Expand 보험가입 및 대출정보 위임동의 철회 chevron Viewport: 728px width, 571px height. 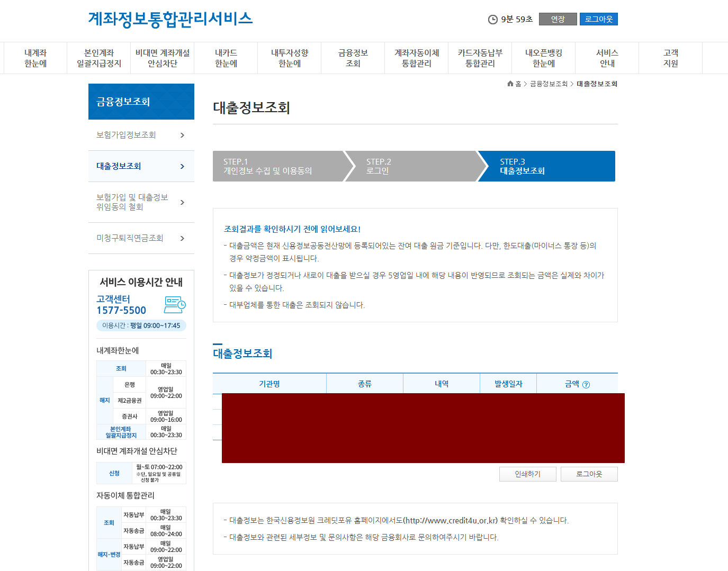(183, 202)
